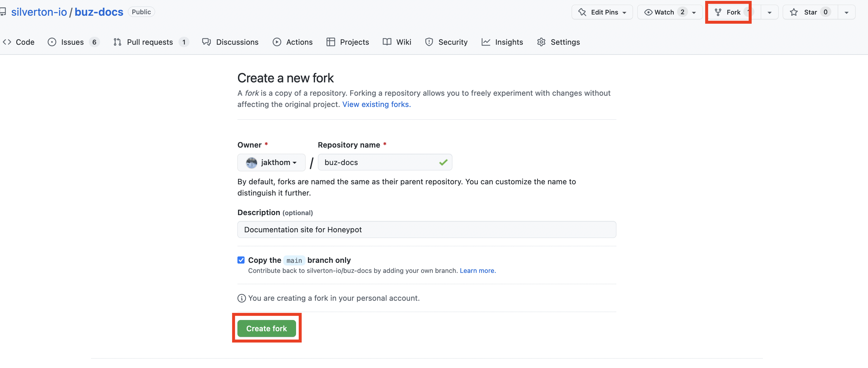The width and height of the screenshot is (868, 368).
Task: Open the Actions tab
Action: pos(292,42)
